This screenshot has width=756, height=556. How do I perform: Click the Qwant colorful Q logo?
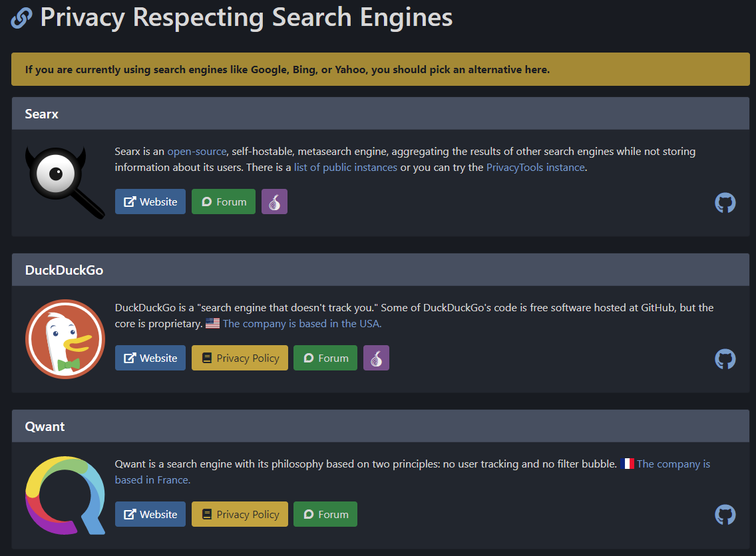65,495
